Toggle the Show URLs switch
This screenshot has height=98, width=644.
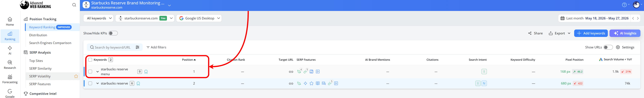(608, 47)
